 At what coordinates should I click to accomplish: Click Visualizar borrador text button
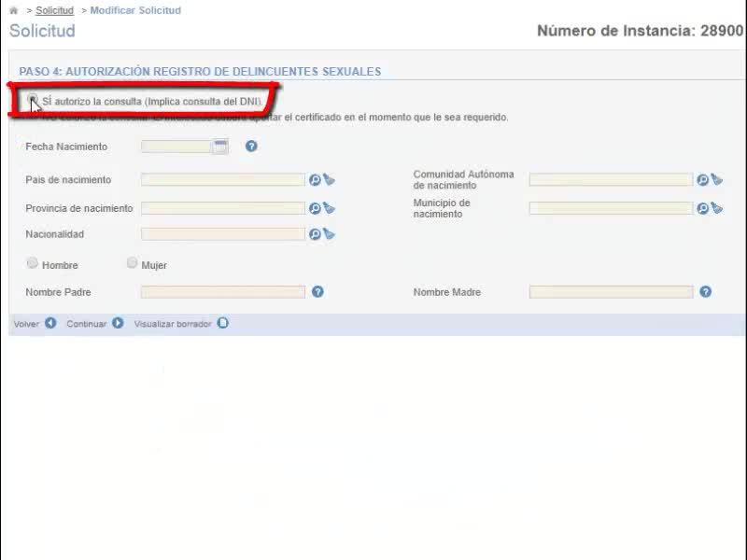click(173, 324)
